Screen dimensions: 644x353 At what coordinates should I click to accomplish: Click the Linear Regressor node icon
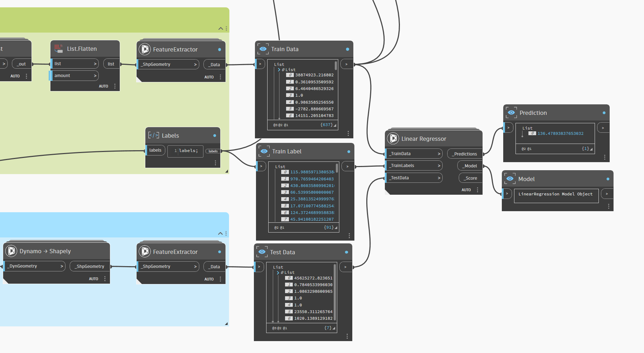pos(393,139)
